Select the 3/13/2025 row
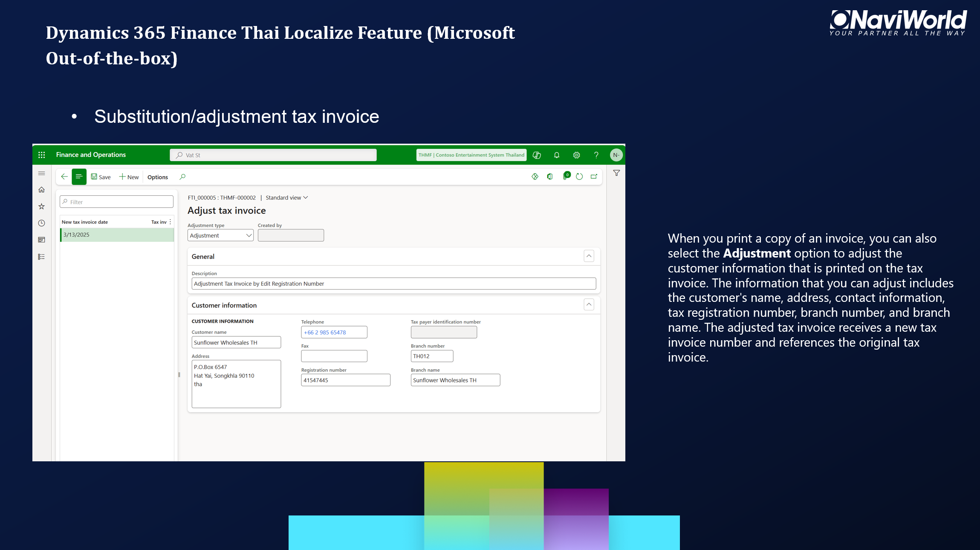This screenshot has height=550, width=980. point(117,235)
